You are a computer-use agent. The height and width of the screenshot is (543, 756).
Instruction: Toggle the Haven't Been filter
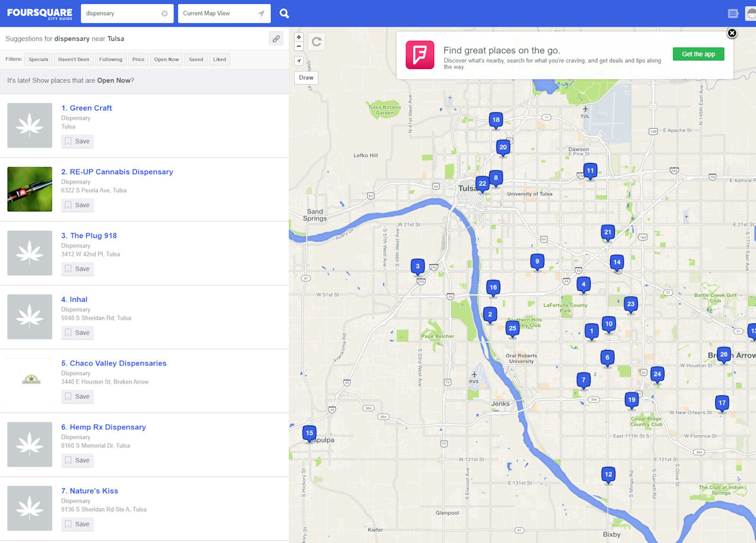click(74, 59)
